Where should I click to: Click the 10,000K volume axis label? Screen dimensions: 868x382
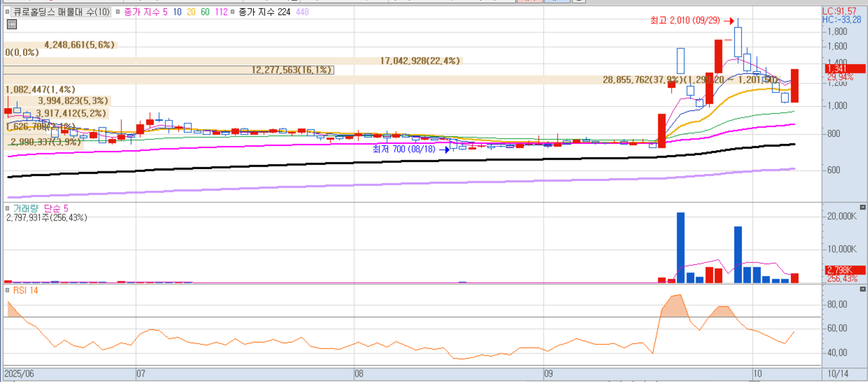click(842, 249)
